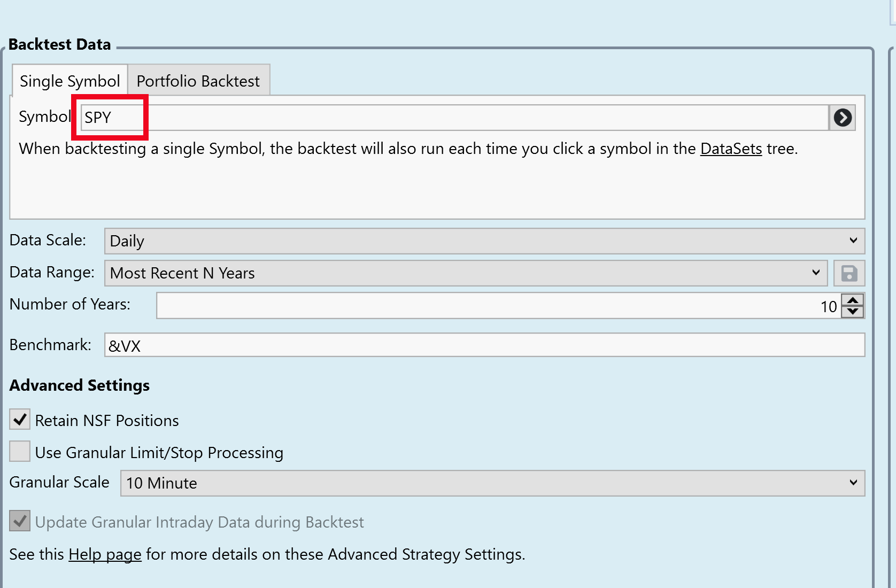This screenshot has width=896, height=588.
Task: Click the Use Granular Limit/Stop Processing label
Action: [159, 453]
